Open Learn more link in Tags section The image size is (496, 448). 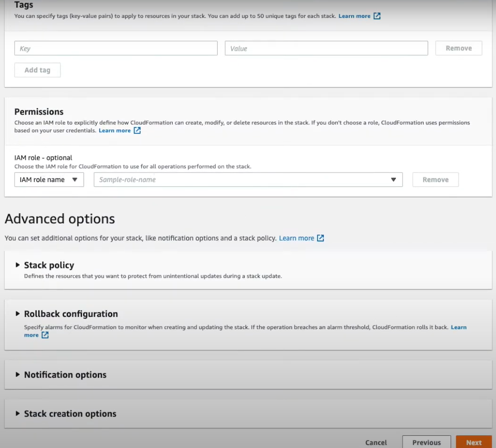pos(354,16)
